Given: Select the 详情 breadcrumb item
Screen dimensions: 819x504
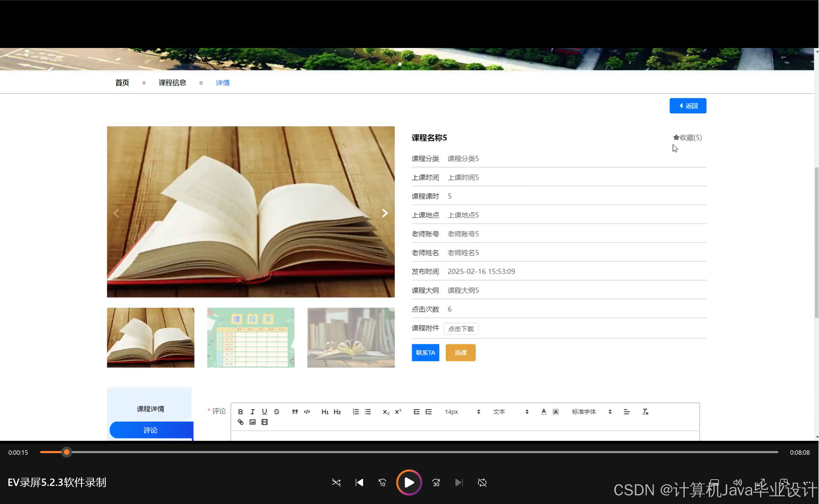Looking at the screenshot, I should [x=222, y=83].
